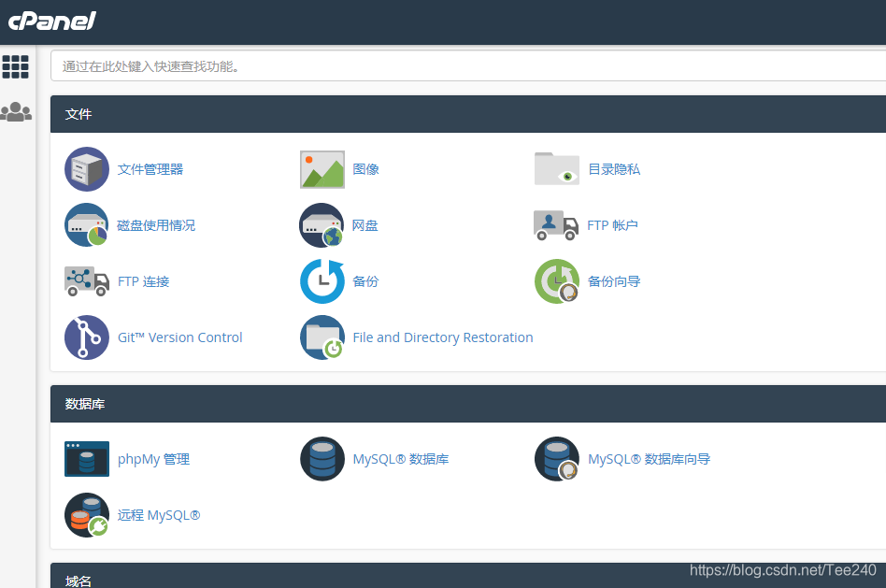Open the user manager people icon
This screenshot has width=886, height=588.
pos(16,111)
